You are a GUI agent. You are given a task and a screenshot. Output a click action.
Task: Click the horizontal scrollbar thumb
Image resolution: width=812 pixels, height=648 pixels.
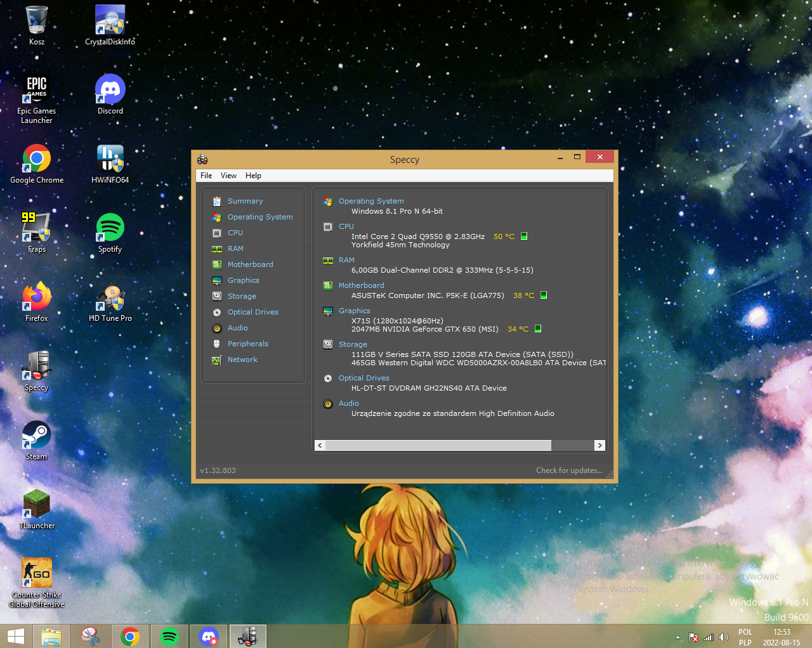pos(438,445)
